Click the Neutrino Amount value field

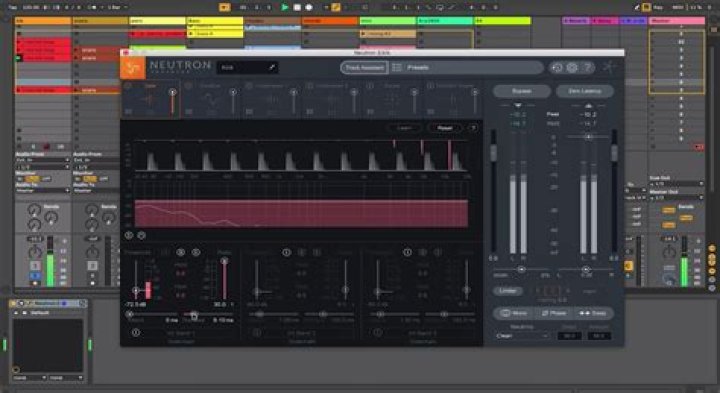[599, 336]
